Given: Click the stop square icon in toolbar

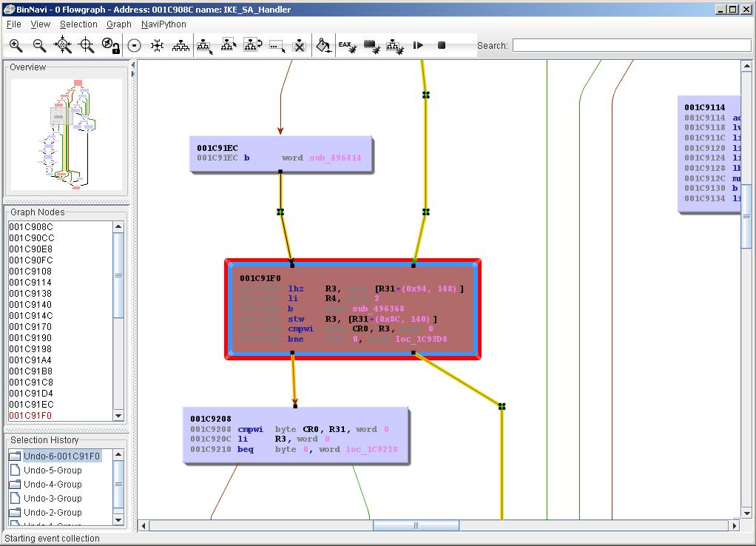Looking at the screenshot, I should tap(441, 45).
